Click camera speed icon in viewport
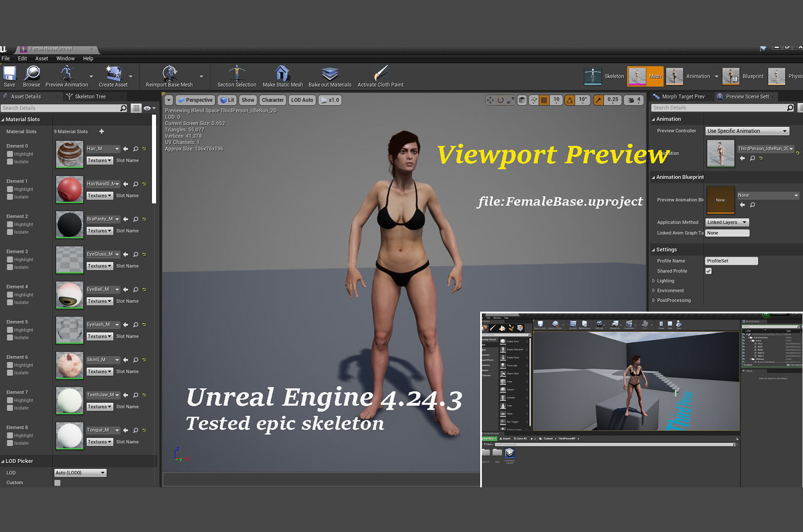Image resolution: width=803 pixels, height=532 pixels. click(630, 100)
